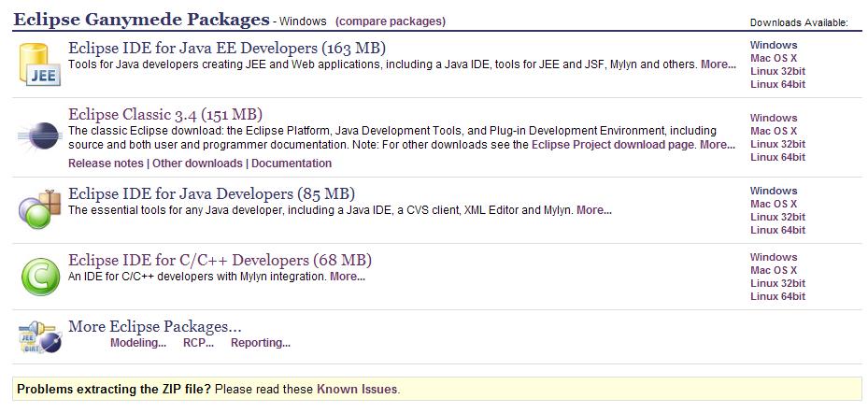Click More link in Java Developers description

click(594, 210)
